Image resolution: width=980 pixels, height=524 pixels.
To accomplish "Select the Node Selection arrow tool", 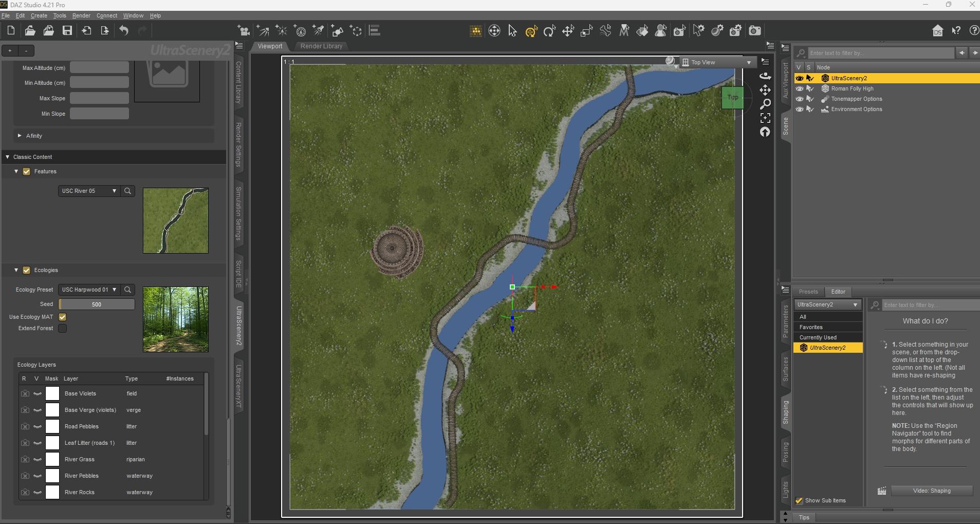I will click(512, 31).
